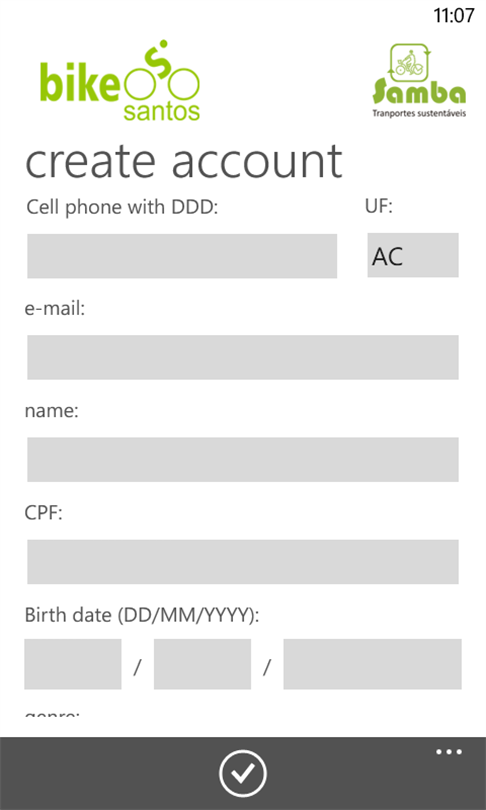Tap the 11:07 clock in status bar

[x=453, y=15]
